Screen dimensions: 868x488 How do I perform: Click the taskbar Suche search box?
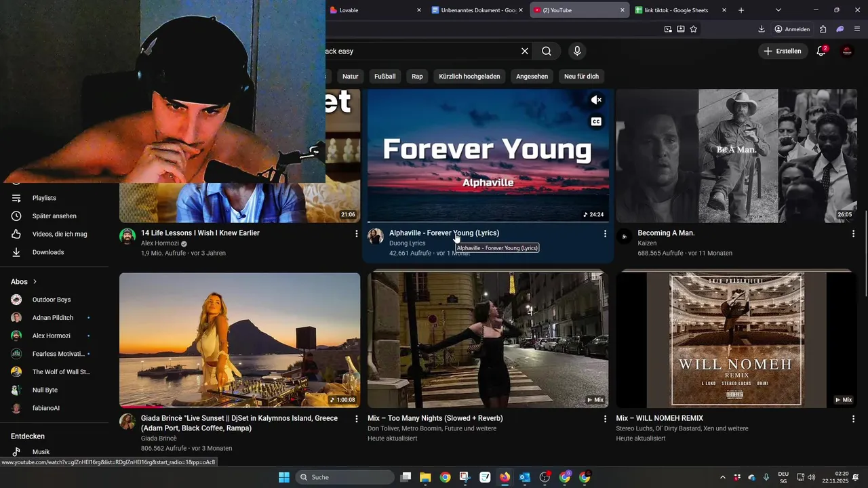click(344, 477)
